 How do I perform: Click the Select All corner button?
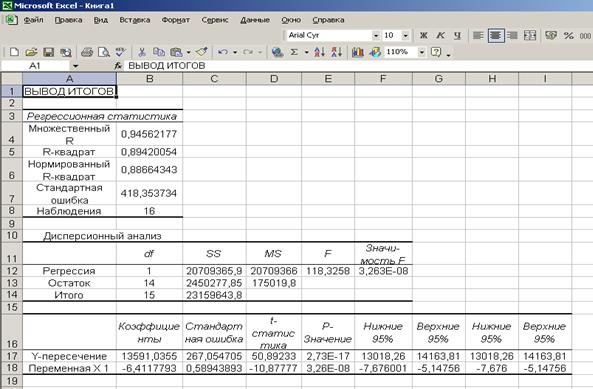[12, 79]
